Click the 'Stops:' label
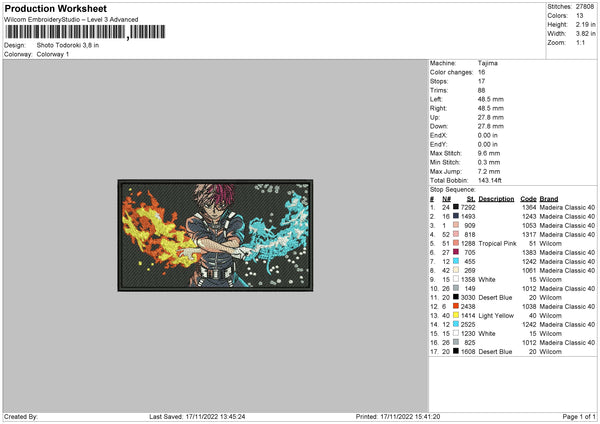This screenshot has height=424, width=600. (x=439, y=81)
